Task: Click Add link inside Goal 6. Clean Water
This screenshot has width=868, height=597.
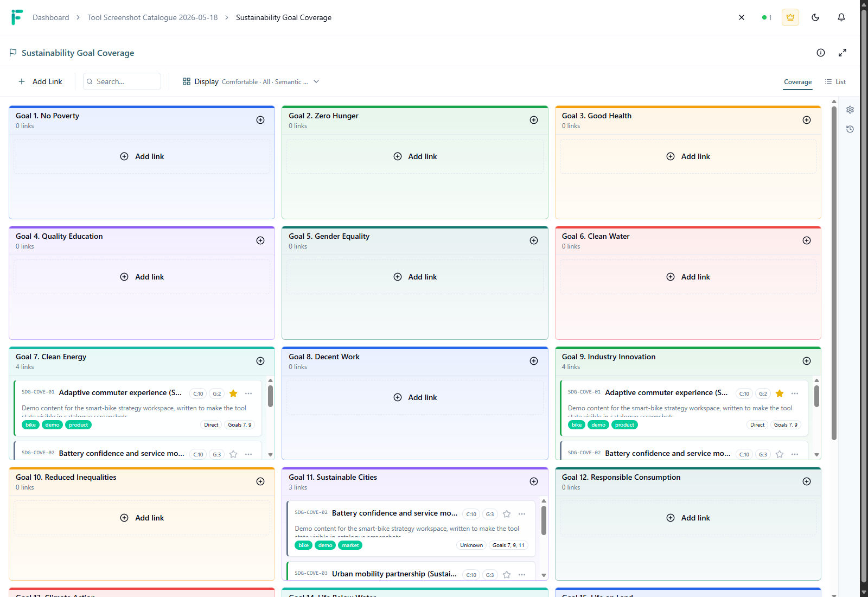Action: [x=688, y=277]
